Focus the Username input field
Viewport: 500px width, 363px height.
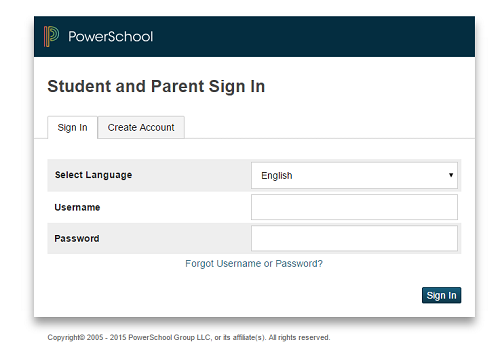point(354,207)
